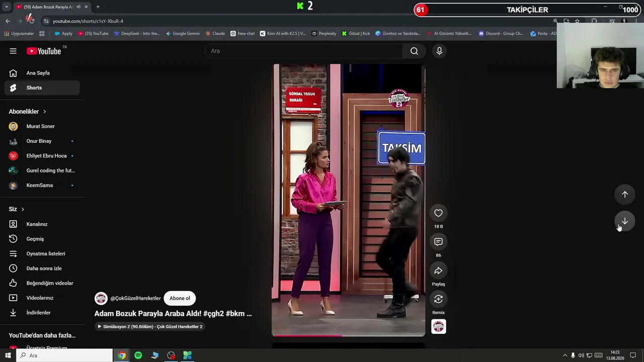Open the Google Gemini bookmark

(x=183, y=34)
